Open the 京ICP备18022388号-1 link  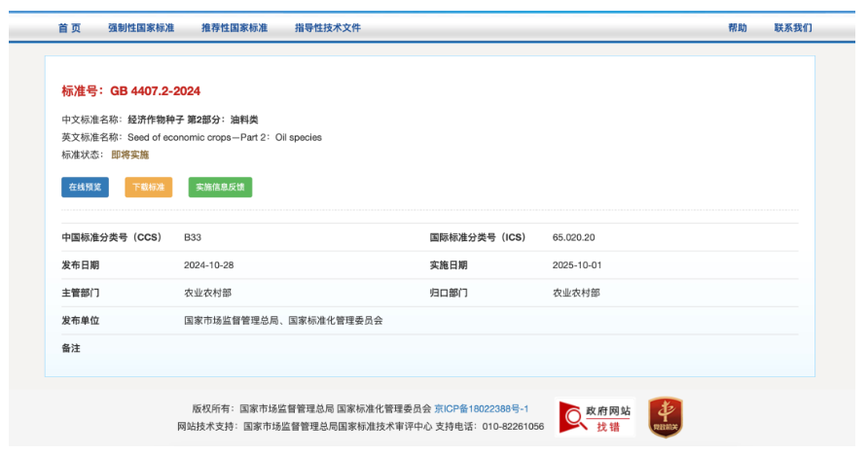pyautogui.click(x=482, y=409)
